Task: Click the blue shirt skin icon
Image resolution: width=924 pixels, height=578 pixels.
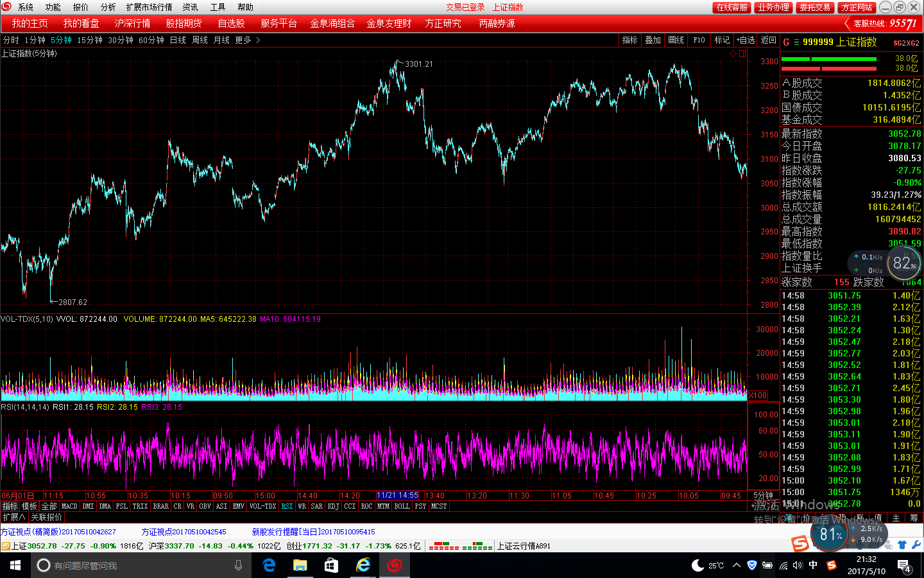Action: [x=902, y=545]
